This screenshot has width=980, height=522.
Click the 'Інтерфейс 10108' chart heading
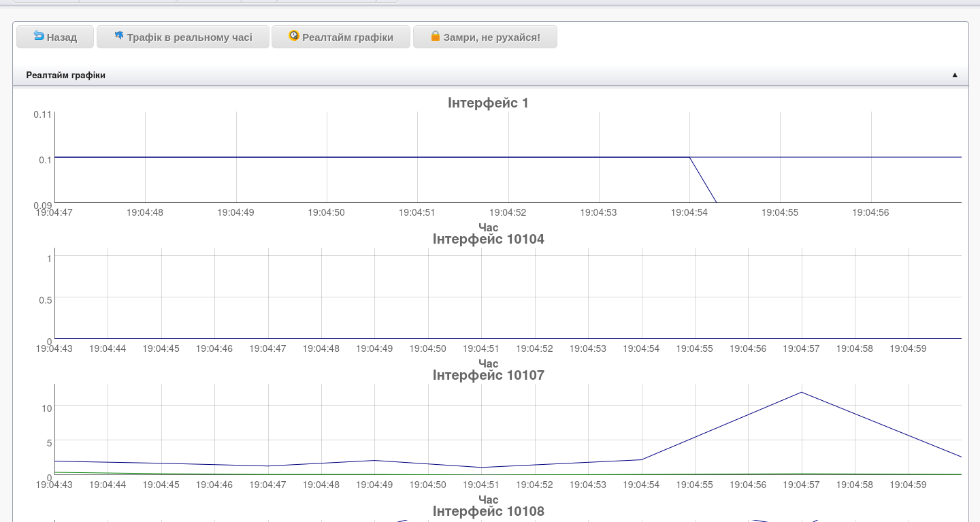coord(488,511)
